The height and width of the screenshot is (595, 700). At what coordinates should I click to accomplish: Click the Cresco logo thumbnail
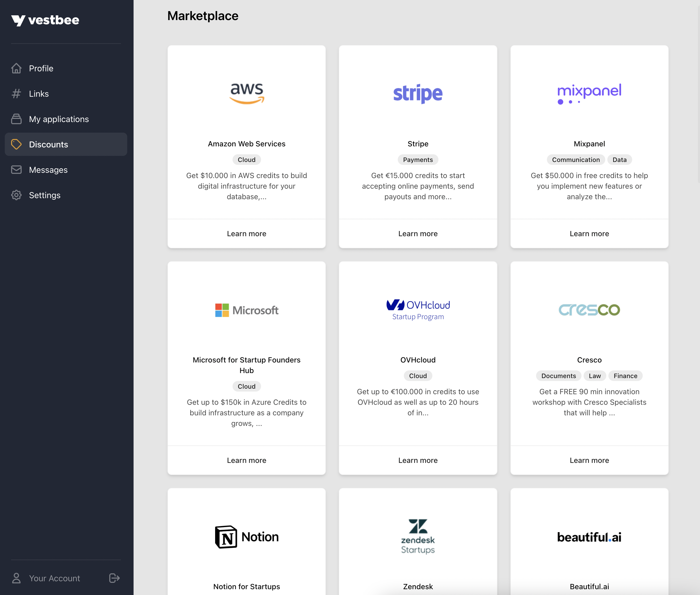(589, 310)
